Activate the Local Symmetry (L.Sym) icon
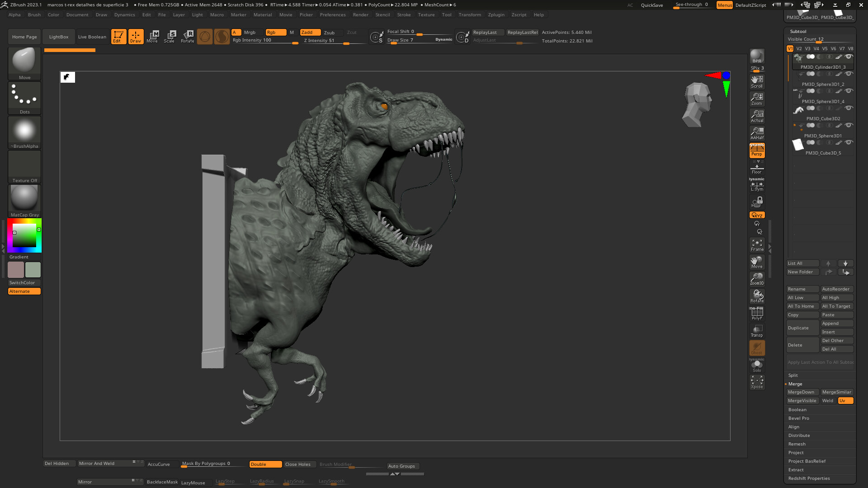 (757, 185)
